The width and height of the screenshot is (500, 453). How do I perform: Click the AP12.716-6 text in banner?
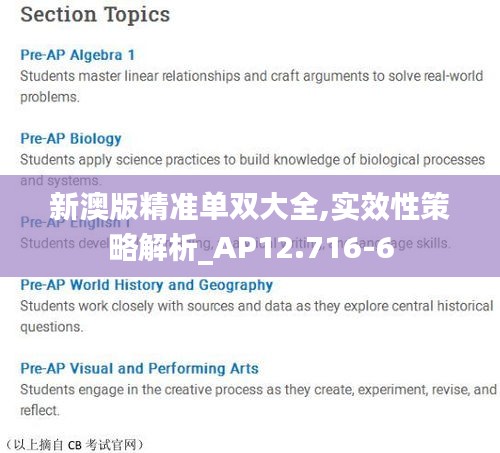click(303, 248)
